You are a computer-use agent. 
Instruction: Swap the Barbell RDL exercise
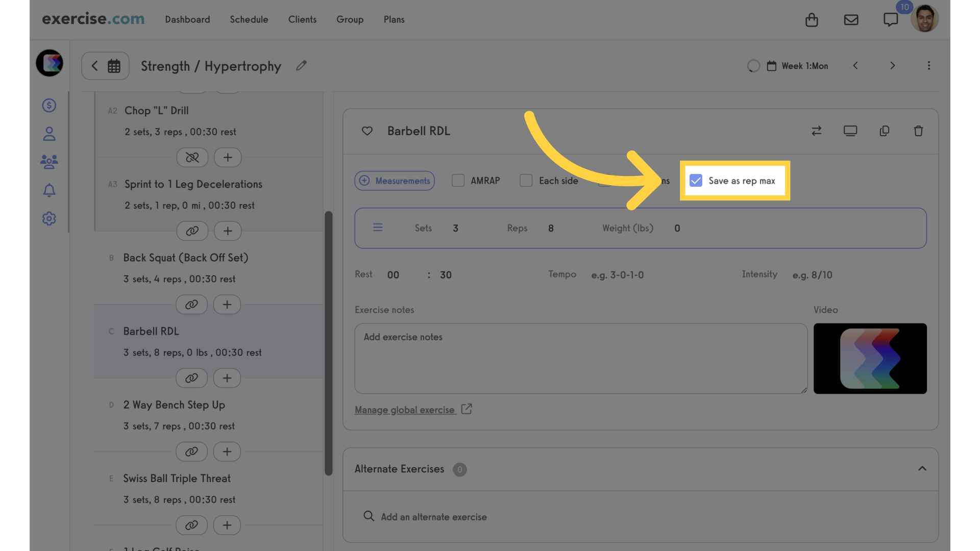click(816, 131)
